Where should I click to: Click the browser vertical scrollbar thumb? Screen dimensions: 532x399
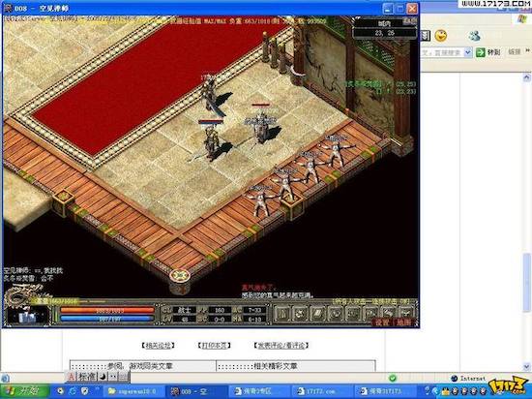coord(526,283)
